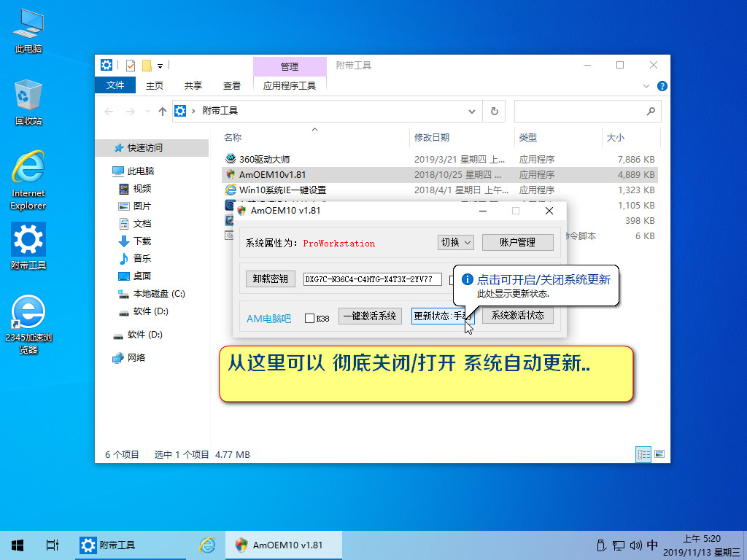Select the Win10系统IE一键设置 file icon
The width and height of the screenshot is (747, 560).
pos(231,190)
